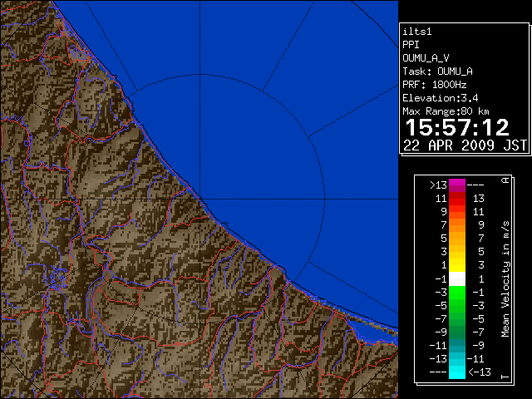Click the 'PRF: 1800Hz' text
The image size is (532, 399).
[435, 85]
